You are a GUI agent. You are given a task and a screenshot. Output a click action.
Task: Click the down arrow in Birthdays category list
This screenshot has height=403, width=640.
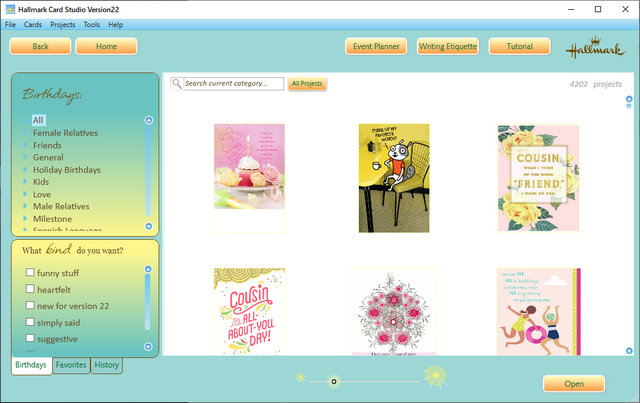149,226
